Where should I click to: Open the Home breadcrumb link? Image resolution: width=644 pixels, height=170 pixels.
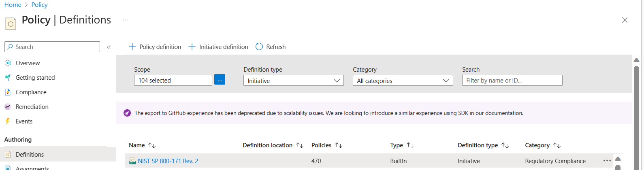point(13,5)
